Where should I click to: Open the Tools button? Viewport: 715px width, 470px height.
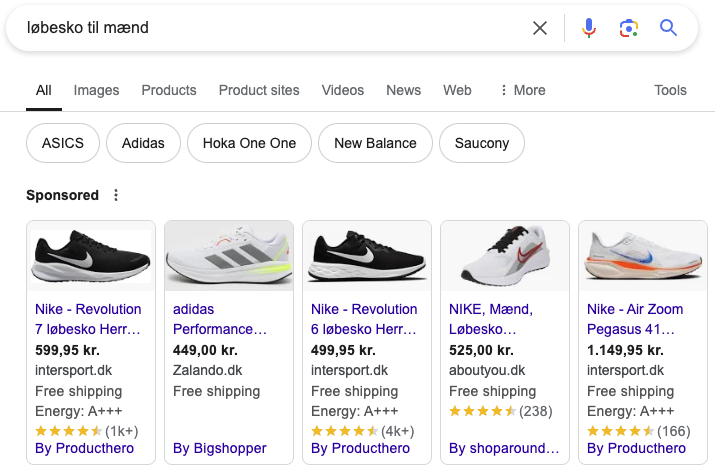tap(670, 90)
